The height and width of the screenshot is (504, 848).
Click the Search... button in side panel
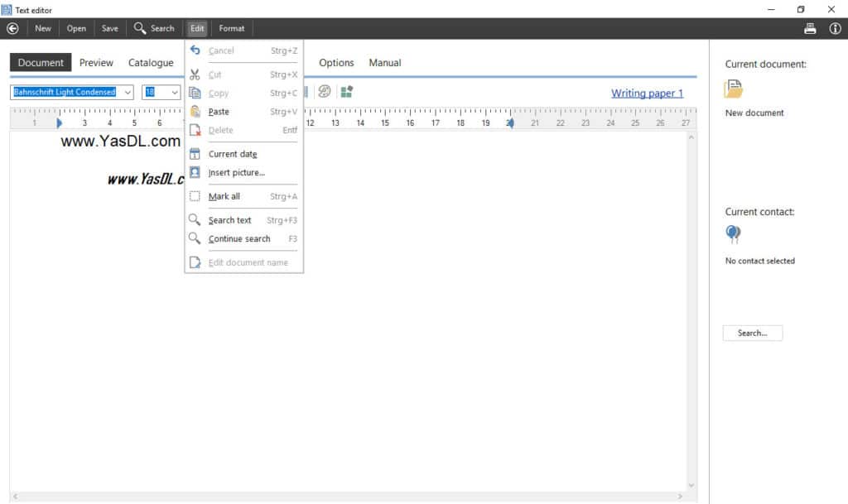click(x=752, y=333)
